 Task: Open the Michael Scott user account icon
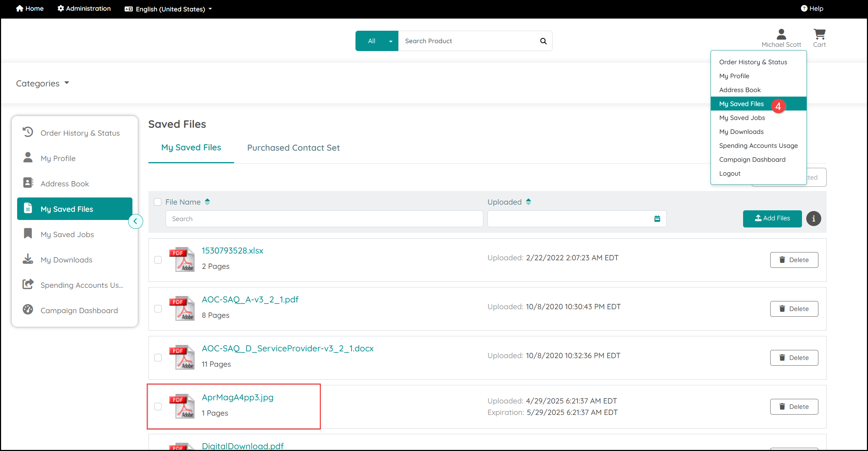(781, 34)
